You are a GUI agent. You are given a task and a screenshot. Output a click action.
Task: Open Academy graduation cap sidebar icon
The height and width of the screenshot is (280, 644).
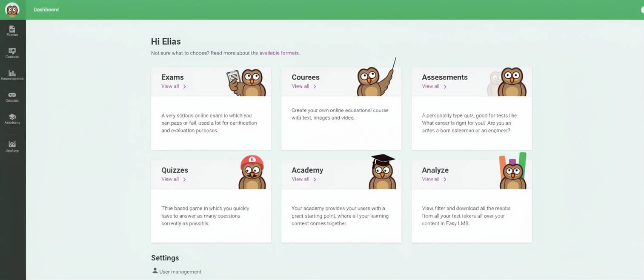pyautogui.click(x=12, y=117)
